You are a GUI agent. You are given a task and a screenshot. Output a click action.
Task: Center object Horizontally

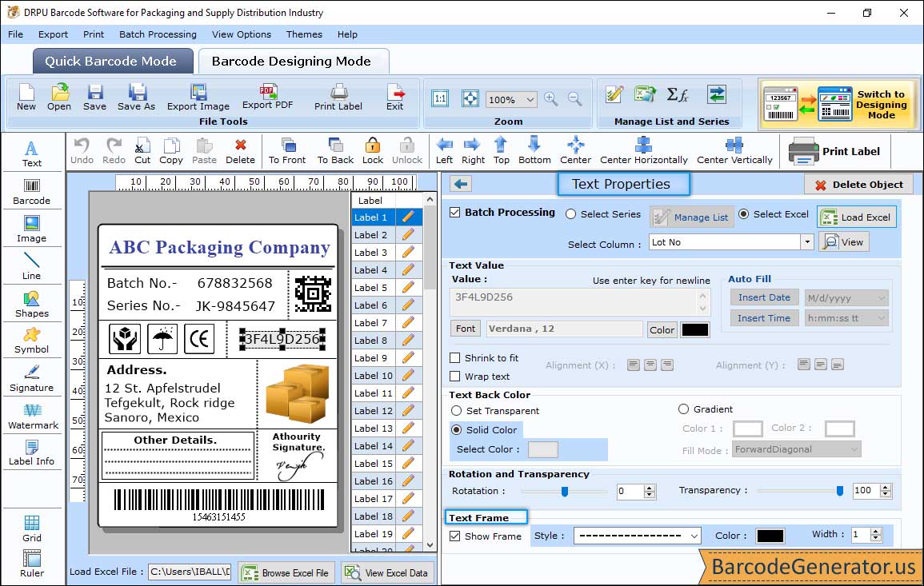click(643, 151)
